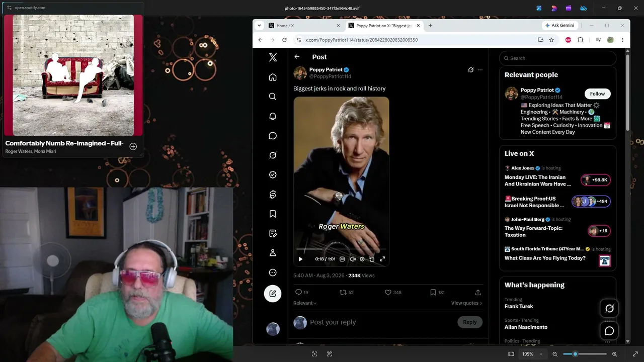Open Grok from the X sidebar
644x362 pixels.
[273, 155]
